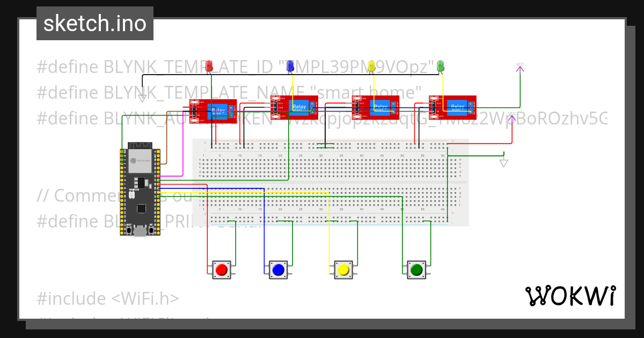Select the red LED at the top
This screenshot has width=644, height=338.
[209, 66]
